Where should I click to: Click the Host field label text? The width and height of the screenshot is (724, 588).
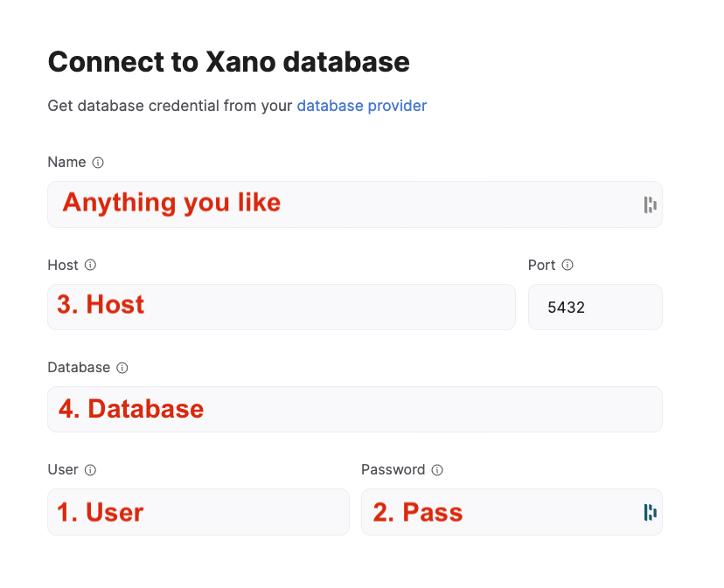pos(62,265)
